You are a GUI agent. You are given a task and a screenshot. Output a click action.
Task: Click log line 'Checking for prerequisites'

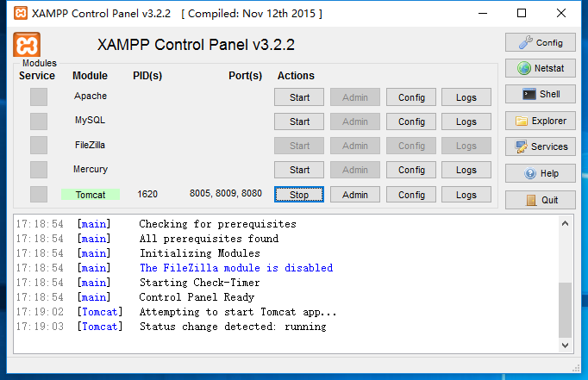217,224
